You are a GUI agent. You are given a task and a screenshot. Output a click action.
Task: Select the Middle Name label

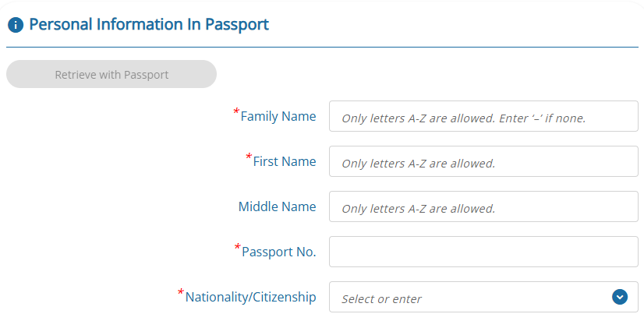(x=277, y=207)
